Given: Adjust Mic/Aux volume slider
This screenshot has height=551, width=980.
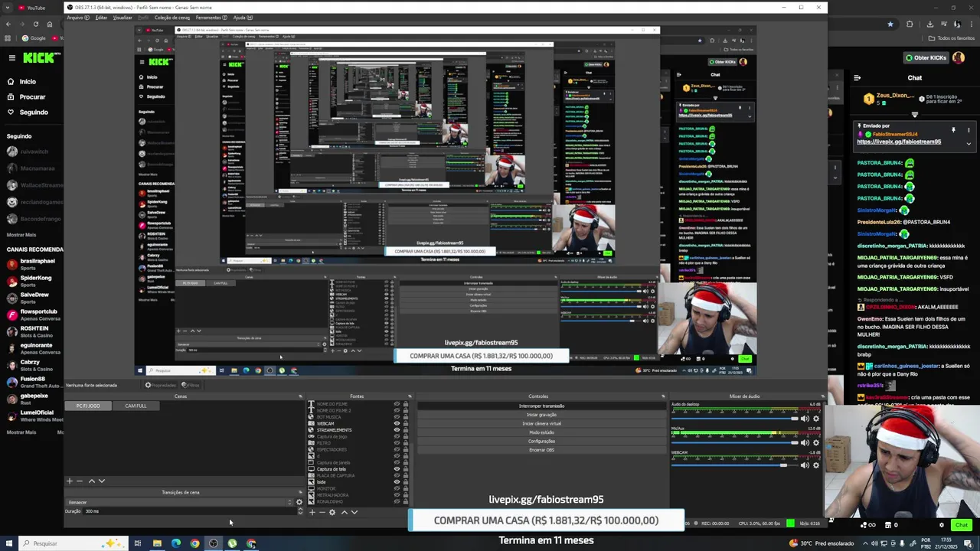Looking at the screenshot, I should pyautogui.click(x=733, y=442).
